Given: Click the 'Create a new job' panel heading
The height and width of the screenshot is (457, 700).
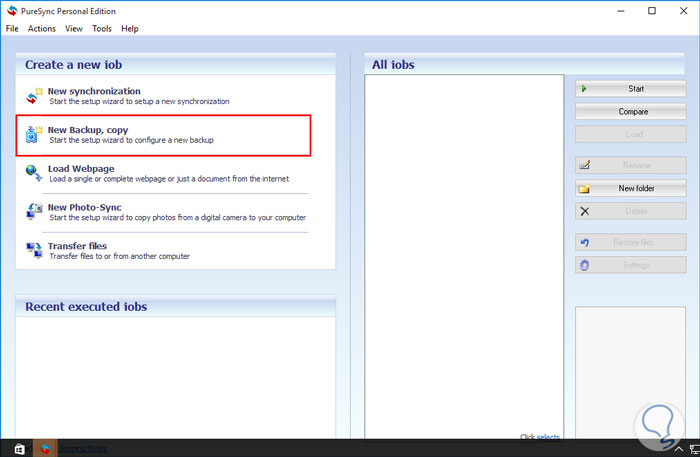Looking at the screenshot, I should pos(73,65).
